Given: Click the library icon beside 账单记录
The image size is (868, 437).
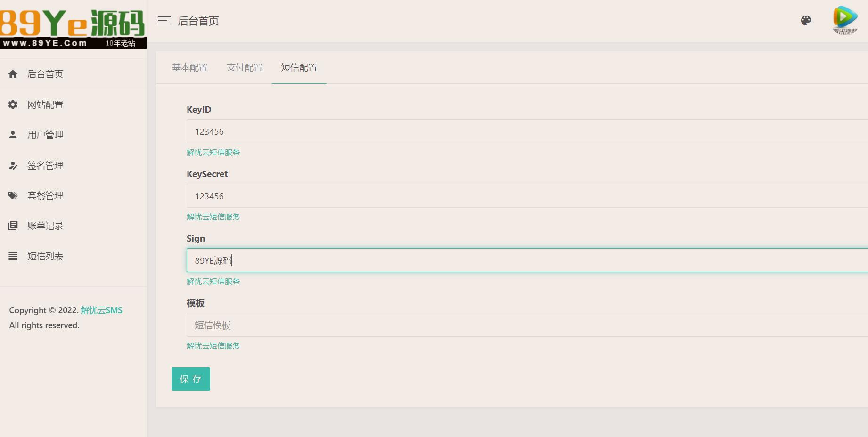Looking at the screenshot, I should click(x=13, y=226).
